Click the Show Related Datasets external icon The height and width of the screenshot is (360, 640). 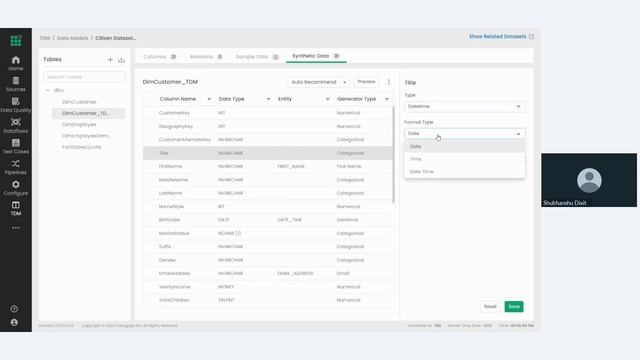[x=531, y=36]
